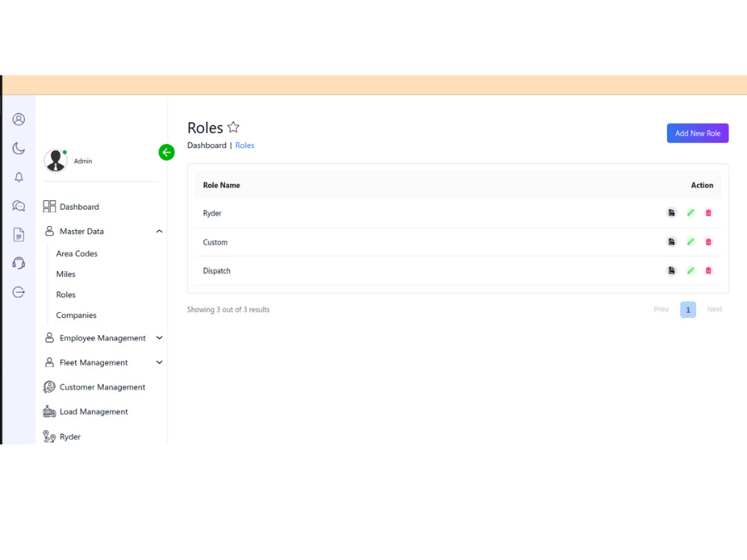This screenshot has height=560, width=747.
Task: Expand the Employee Management chevron
Action: (159, 337)
